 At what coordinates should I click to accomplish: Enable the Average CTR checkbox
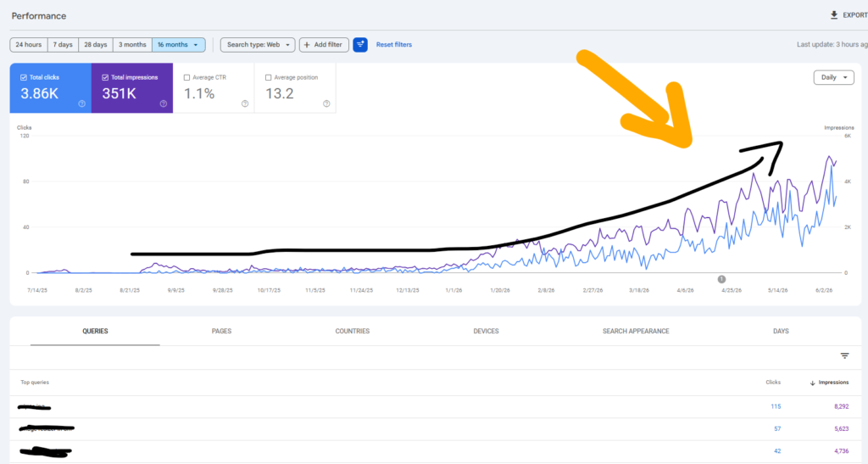186,77
